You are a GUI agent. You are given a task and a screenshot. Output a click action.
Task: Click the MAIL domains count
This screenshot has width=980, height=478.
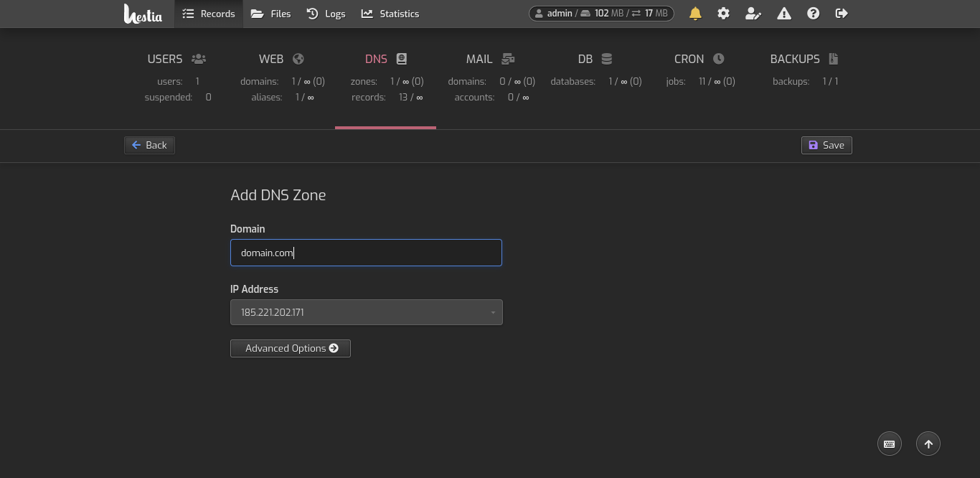click(517, 82)
